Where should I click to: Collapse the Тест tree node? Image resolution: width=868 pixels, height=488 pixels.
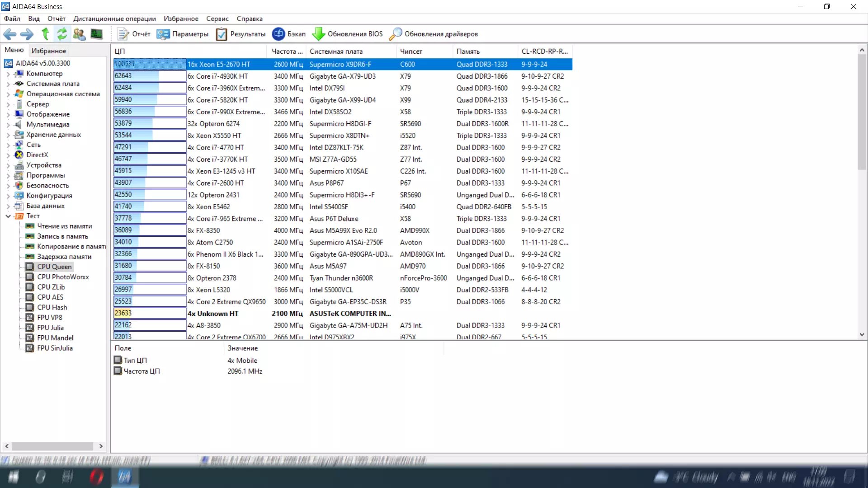[x=8, y=216]
